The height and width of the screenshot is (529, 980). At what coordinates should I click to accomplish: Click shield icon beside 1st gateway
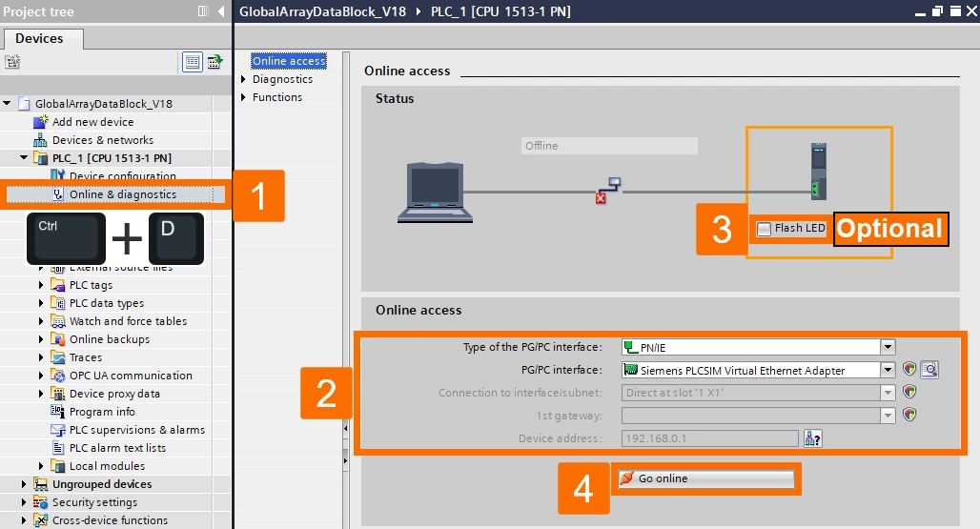click(909, 415)
